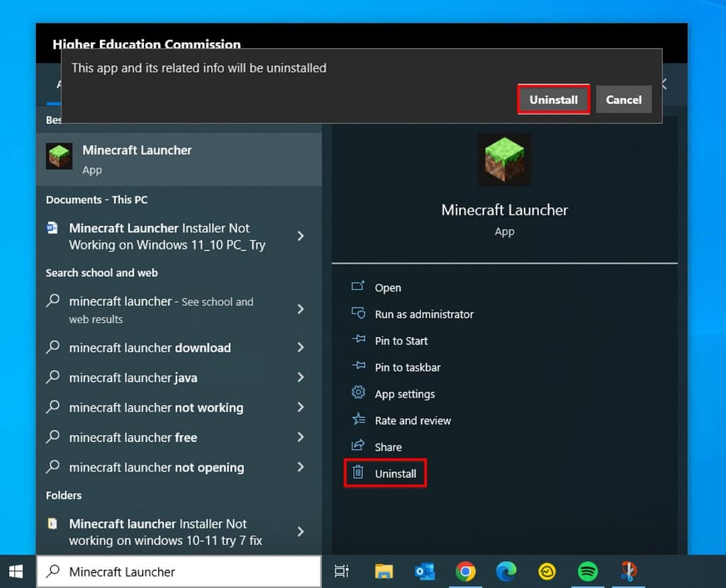This screenshot has width=726, height=588.
Task: Click the yellow circular app icon on taskbar
Action: coord(547,572)
